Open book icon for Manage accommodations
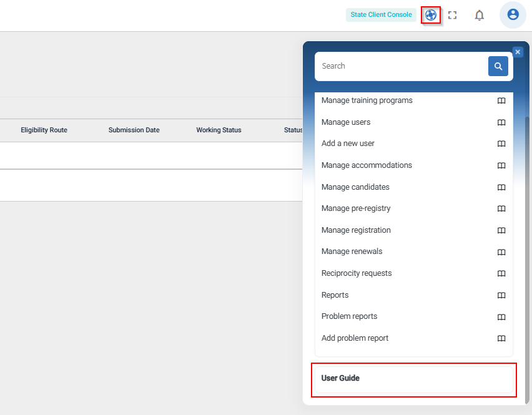 [501, 165]
